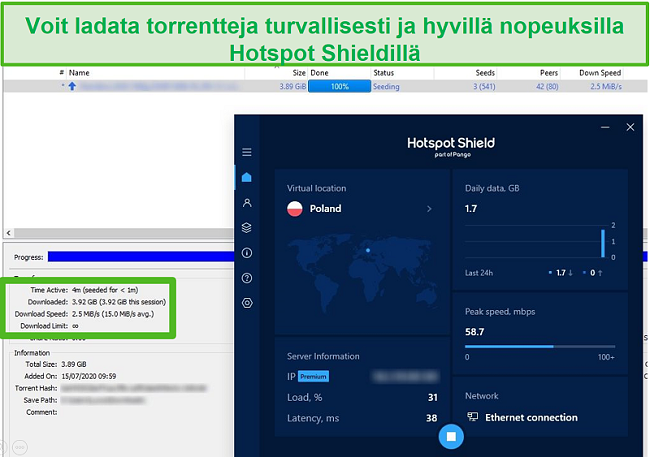Open help question mark icon
650x457 pixels.
[247, 278]
